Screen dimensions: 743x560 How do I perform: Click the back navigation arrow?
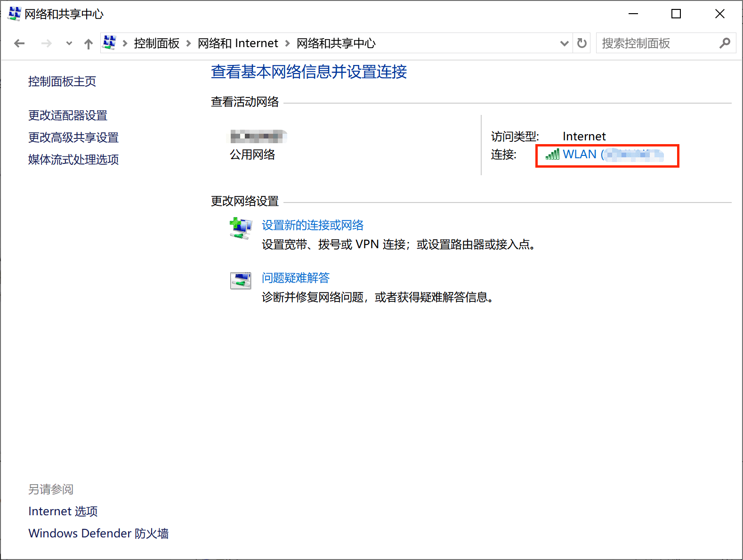tap(19, 43)
